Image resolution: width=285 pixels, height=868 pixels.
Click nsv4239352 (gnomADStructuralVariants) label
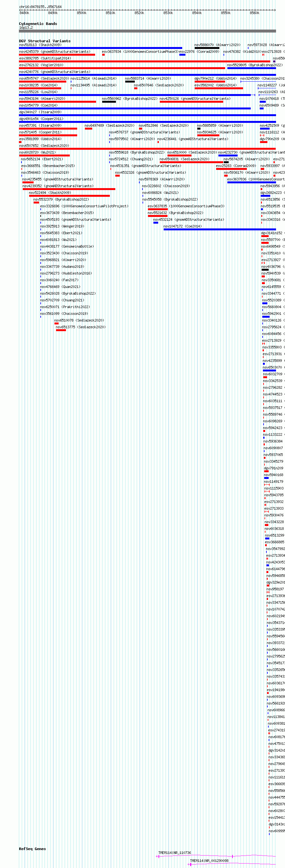coord(58,186)
